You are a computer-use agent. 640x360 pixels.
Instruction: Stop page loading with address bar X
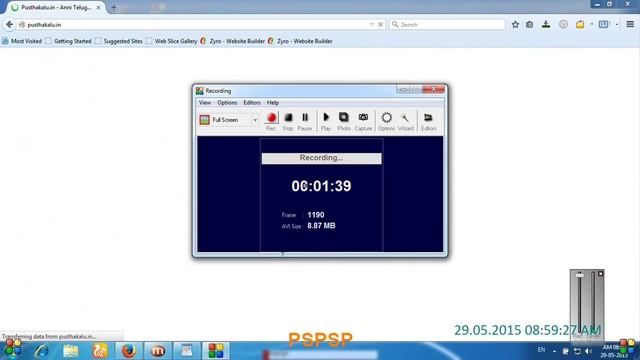pyautogui.click(x=380, y=24)
